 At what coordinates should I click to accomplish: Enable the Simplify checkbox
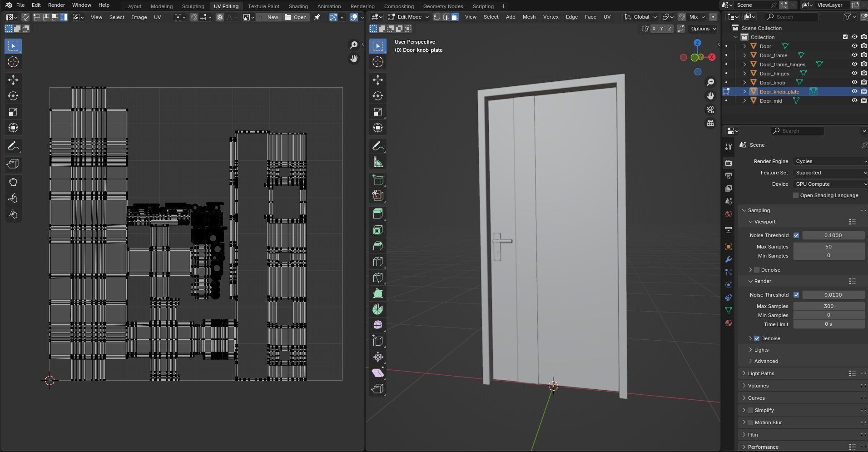click(x=750, y=410)
